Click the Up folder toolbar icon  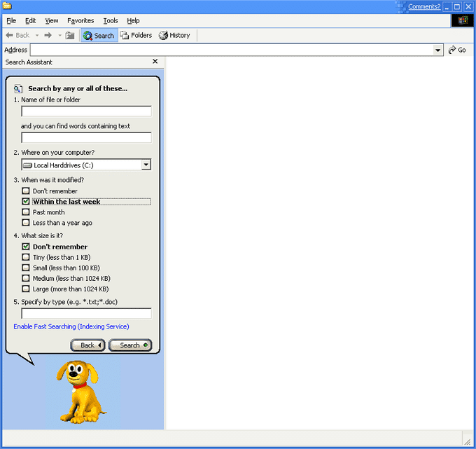click(70, 35)
